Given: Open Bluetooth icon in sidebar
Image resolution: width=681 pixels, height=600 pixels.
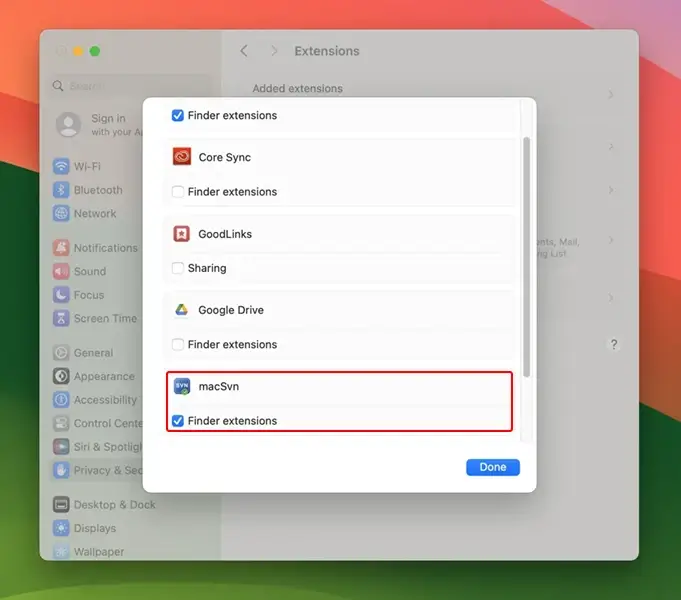Looking at the screenshot, I should [x=61, y=190].
